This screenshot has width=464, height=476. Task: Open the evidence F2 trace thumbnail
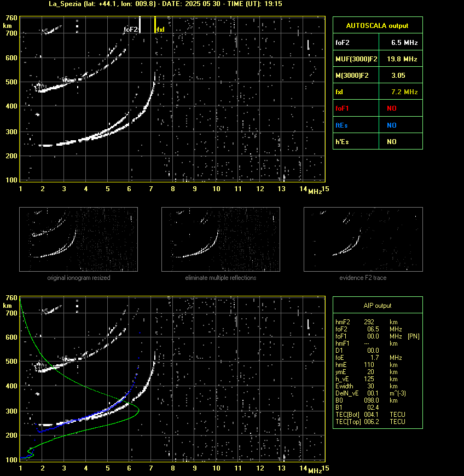tap(363, 239)
